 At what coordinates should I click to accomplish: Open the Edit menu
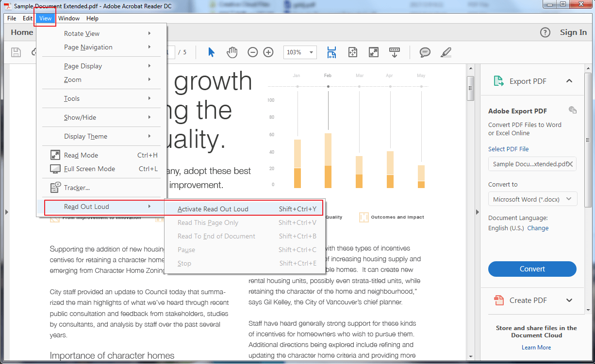coord(28,18)
